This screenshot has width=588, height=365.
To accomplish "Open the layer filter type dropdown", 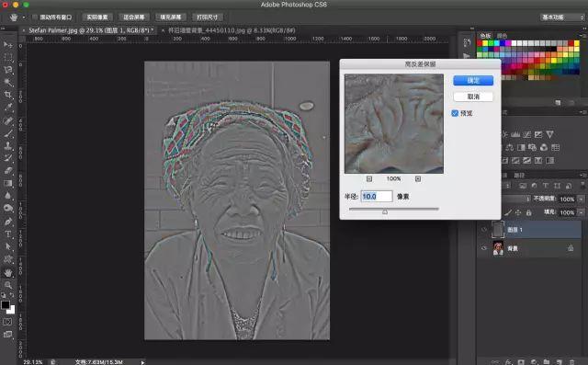I will (508, 186).
